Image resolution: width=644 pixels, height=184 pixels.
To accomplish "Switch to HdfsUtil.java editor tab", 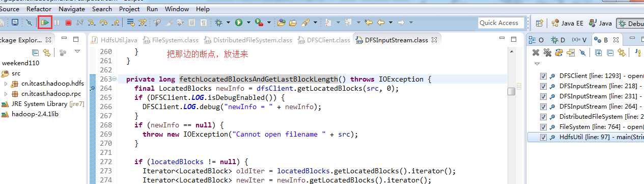I will [x=115, y=40].
